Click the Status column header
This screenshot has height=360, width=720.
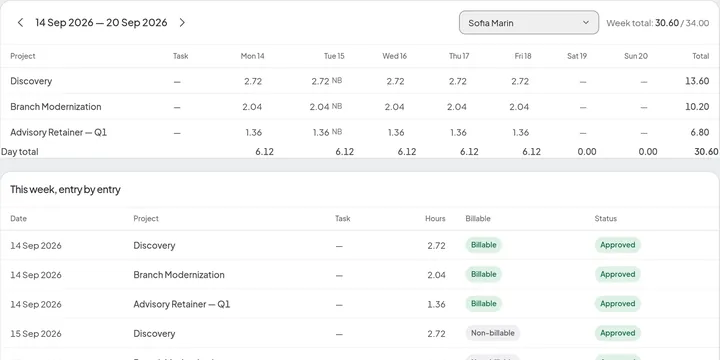606,219
